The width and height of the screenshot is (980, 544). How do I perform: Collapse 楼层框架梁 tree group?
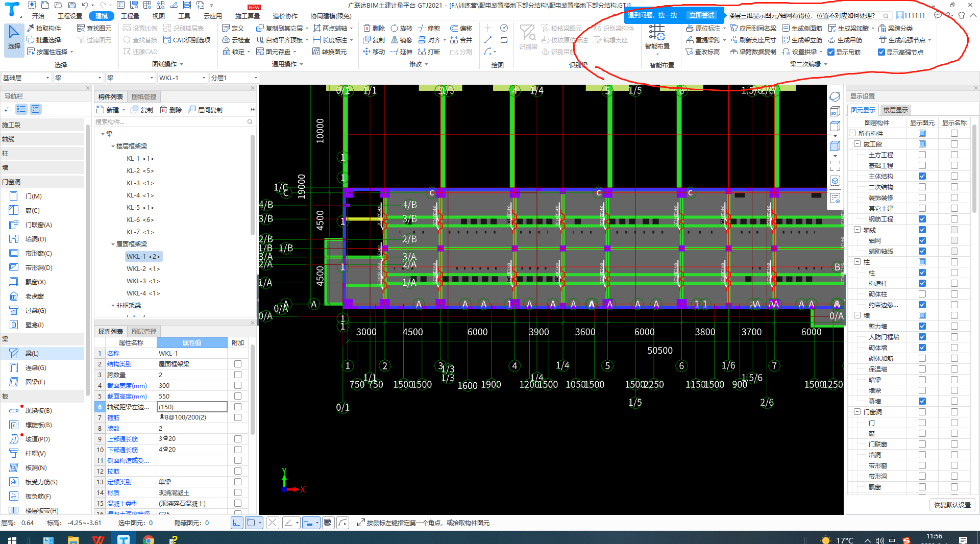[x=113, y=146]
